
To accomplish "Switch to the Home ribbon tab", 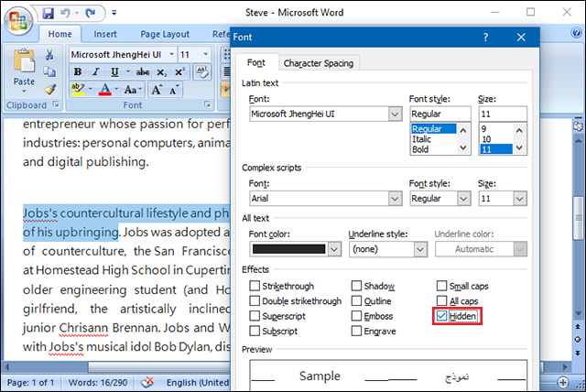I will coord(60,34).
